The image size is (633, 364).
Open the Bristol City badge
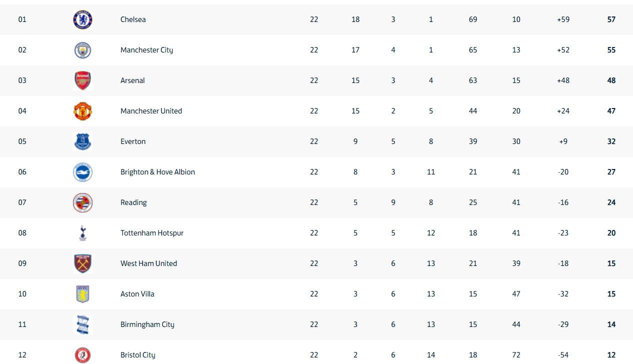tap(82, 355)
